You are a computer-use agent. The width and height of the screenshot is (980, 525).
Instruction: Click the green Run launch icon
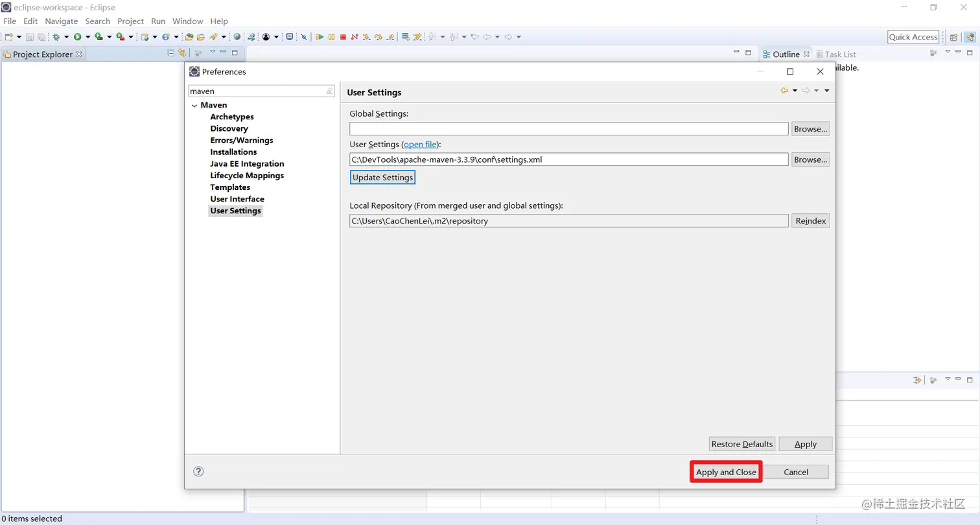pos(78,37)
